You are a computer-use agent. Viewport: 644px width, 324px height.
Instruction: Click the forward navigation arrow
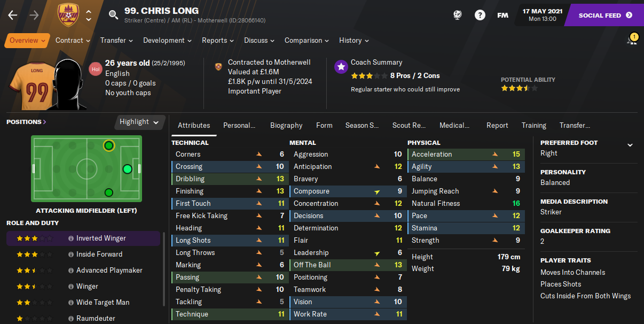point(34,15)
